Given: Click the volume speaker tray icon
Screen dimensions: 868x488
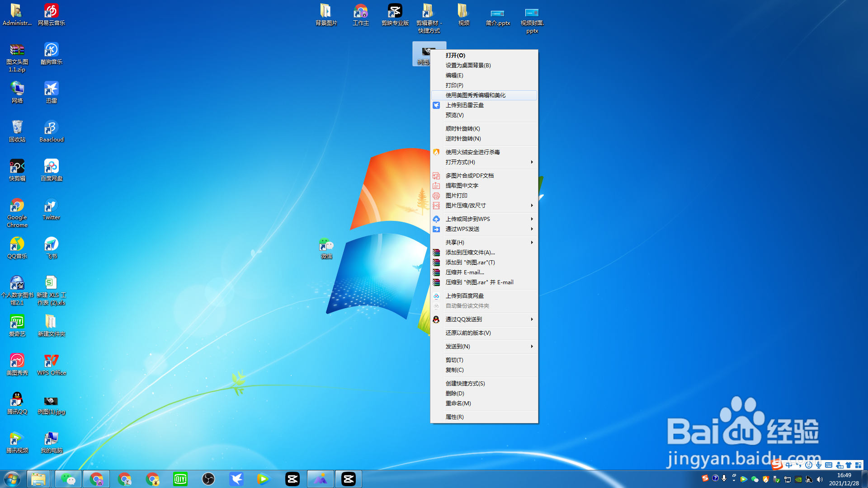Looking at the screenshot, I should click(x=820, y=479).
